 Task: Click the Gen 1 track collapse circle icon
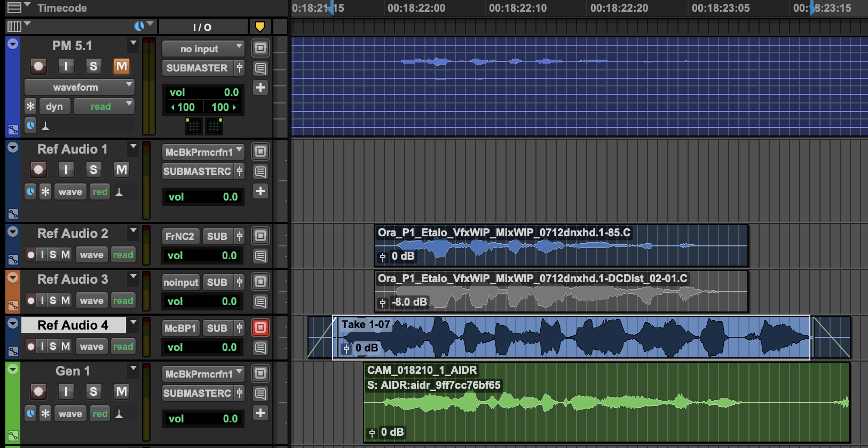point(13,369)
